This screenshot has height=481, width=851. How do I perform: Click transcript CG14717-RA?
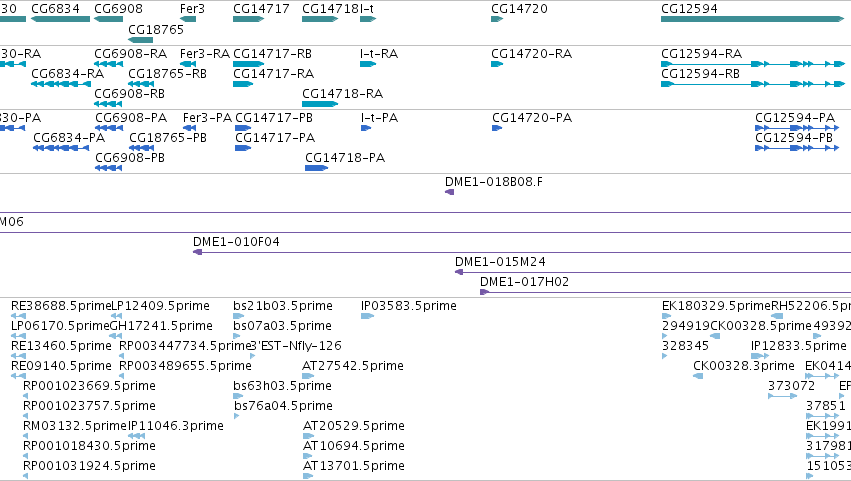[274, 74]
